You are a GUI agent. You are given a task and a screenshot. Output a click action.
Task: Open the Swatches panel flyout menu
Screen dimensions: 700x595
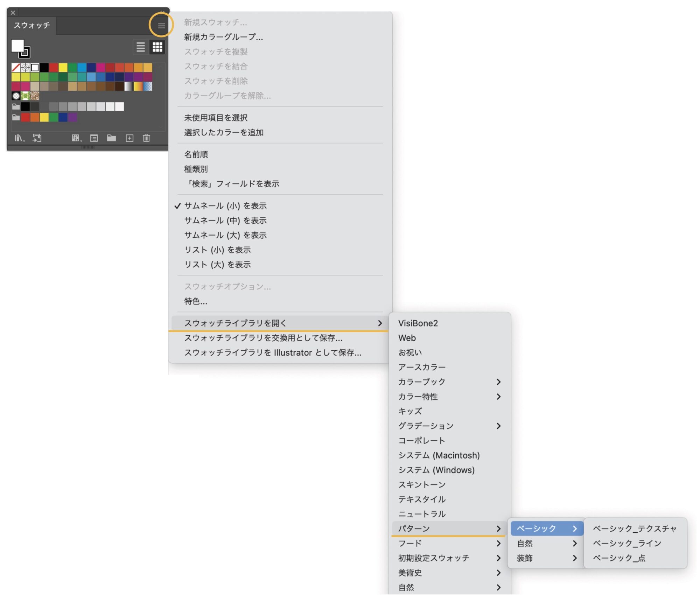tap(161, 25)
